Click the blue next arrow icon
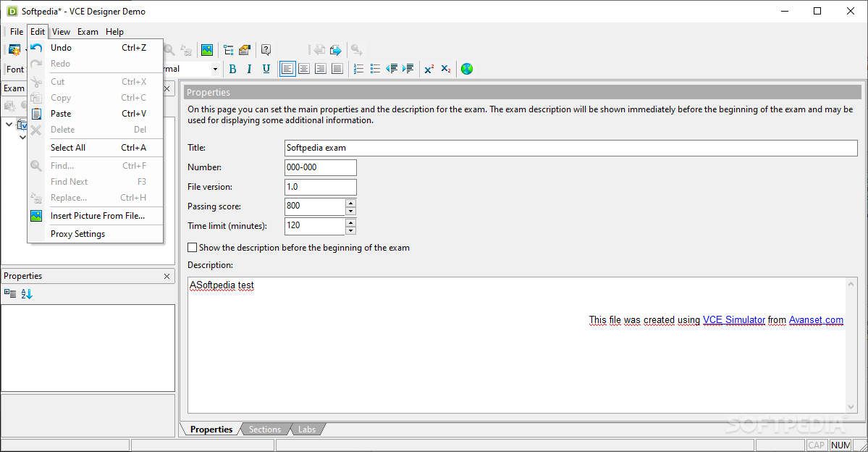The height and width of the screenshot is (452, 868). tap(336, 50)
